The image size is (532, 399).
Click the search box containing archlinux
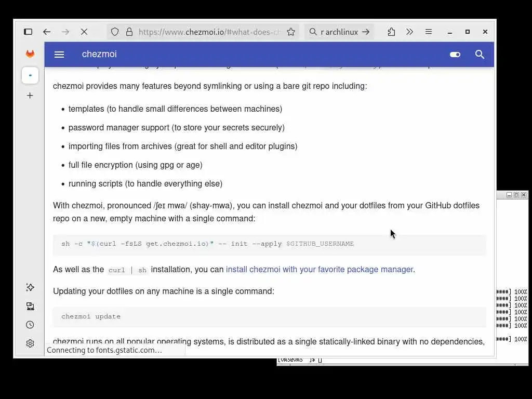339,32
